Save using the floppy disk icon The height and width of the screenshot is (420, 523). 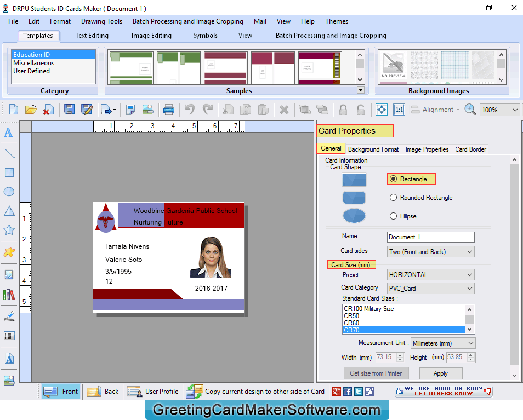pyautogui.click(x=69, y=110)
